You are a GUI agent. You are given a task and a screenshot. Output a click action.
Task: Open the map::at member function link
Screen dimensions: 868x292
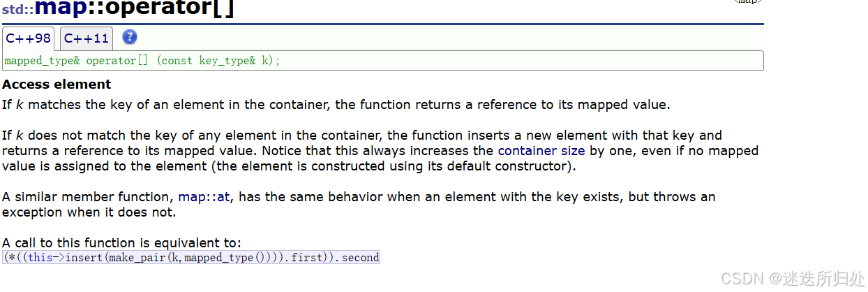click(204, 197)
